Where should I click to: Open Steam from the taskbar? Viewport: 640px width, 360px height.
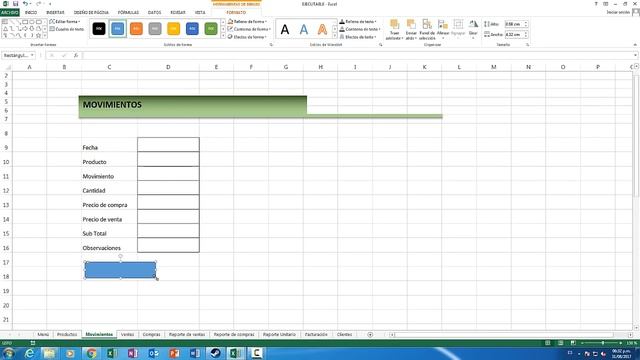tap(216, 353)
